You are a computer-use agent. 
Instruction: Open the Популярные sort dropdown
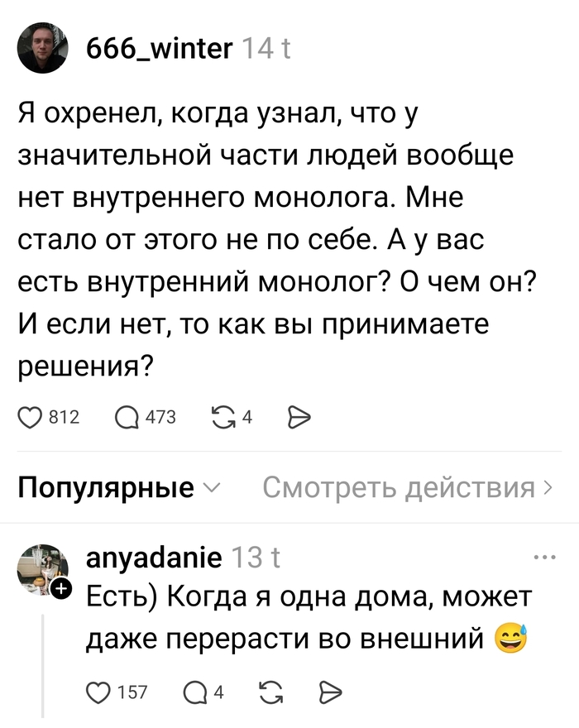tap(120, 488)
